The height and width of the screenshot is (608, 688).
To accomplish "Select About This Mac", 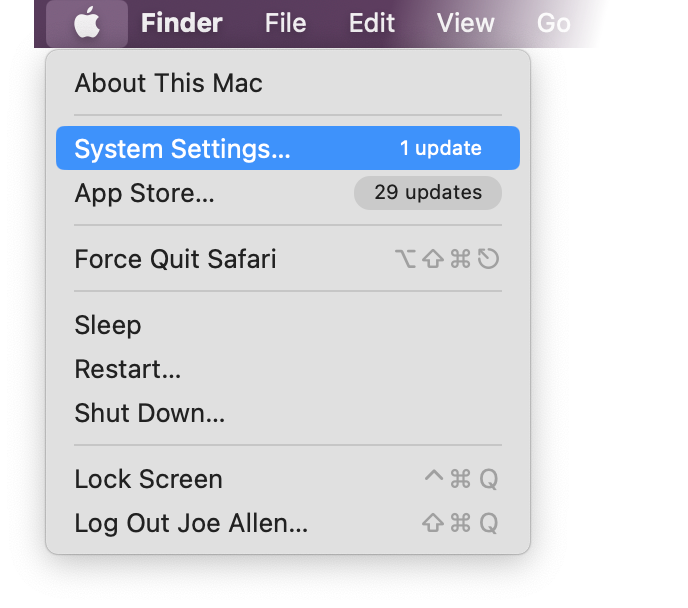I will [168, 83].
